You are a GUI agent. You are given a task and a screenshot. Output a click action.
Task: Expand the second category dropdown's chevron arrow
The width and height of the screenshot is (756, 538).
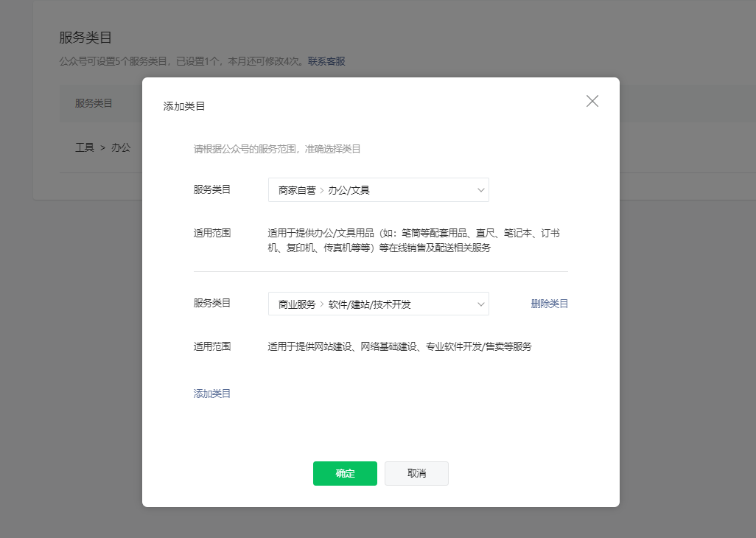point(480,303)
